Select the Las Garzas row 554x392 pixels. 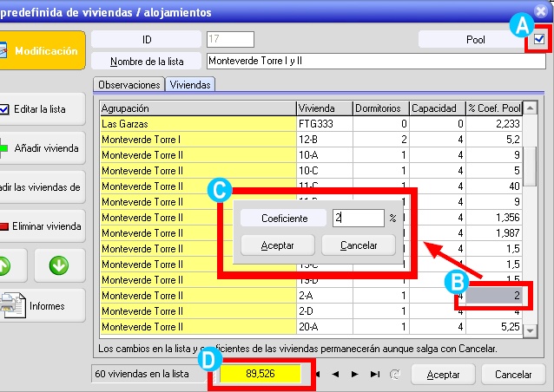click(x=311, y=124)
